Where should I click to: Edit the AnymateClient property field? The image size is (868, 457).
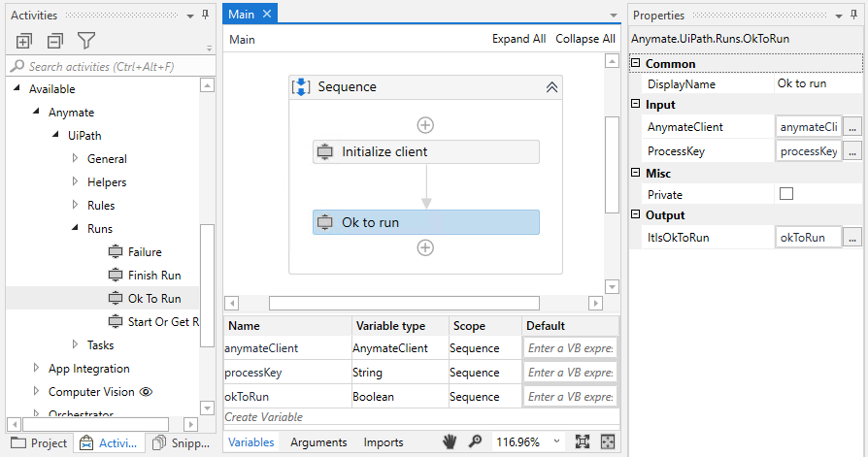(808, 127)
